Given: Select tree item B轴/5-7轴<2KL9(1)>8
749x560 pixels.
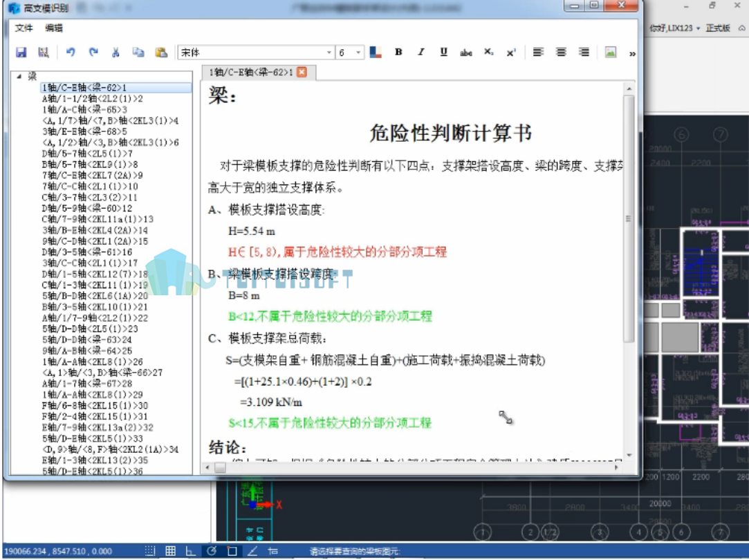Looking at the screenshot, I should coord(90,165).
